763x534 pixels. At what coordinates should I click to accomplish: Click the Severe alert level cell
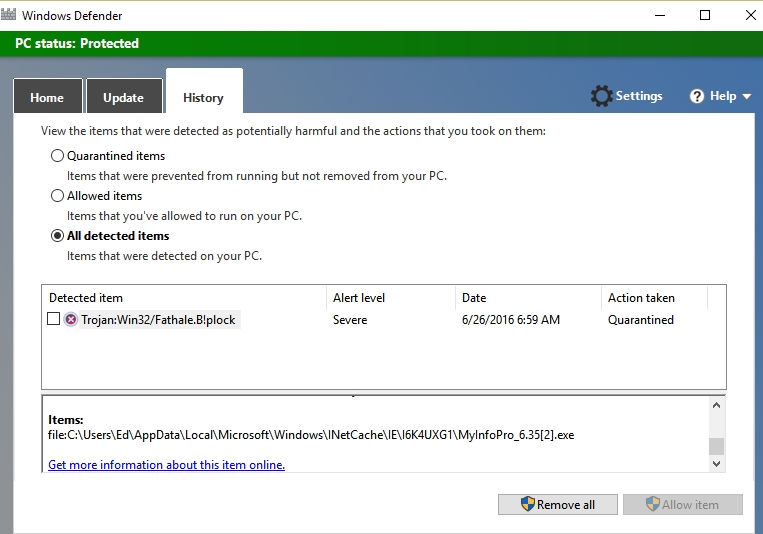click(x=350, y=320)
